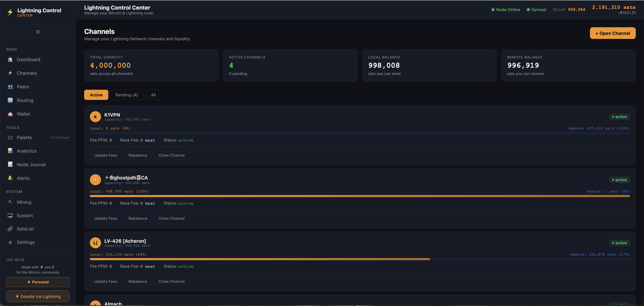Click the Alerts bell icon

click(10, 178)
